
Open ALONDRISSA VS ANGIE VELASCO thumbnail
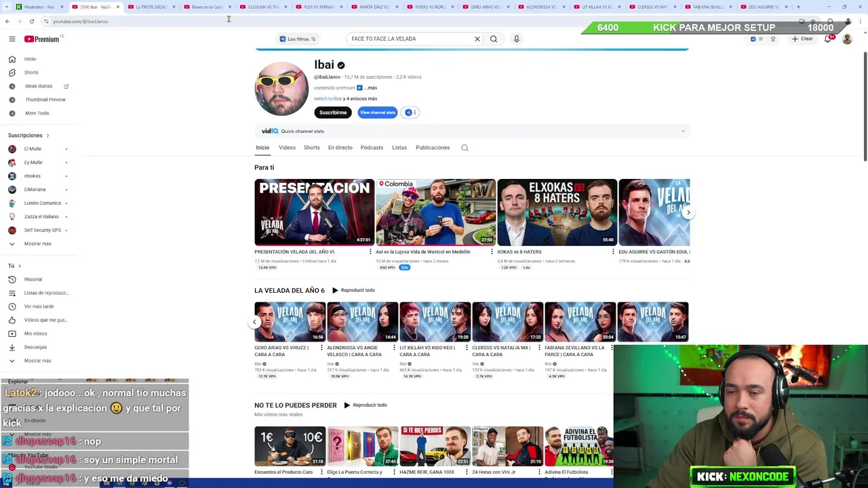(x=362, y=322)
